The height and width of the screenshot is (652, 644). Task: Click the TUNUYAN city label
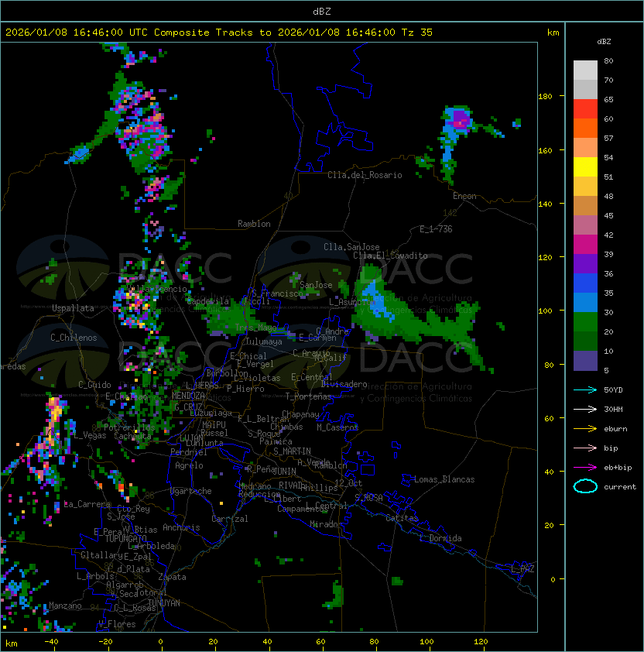pyautogui.click(x=164, y=603)
